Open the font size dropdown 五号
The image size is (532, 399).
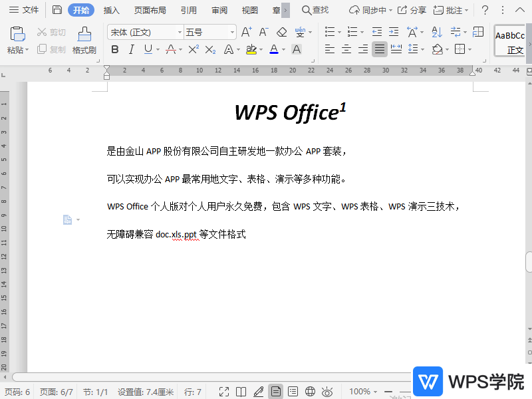click(210, 32)
